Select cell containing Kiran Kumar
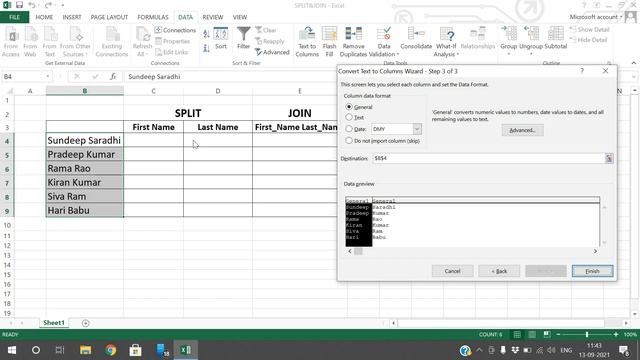640x360 pixels. point(84,182)
